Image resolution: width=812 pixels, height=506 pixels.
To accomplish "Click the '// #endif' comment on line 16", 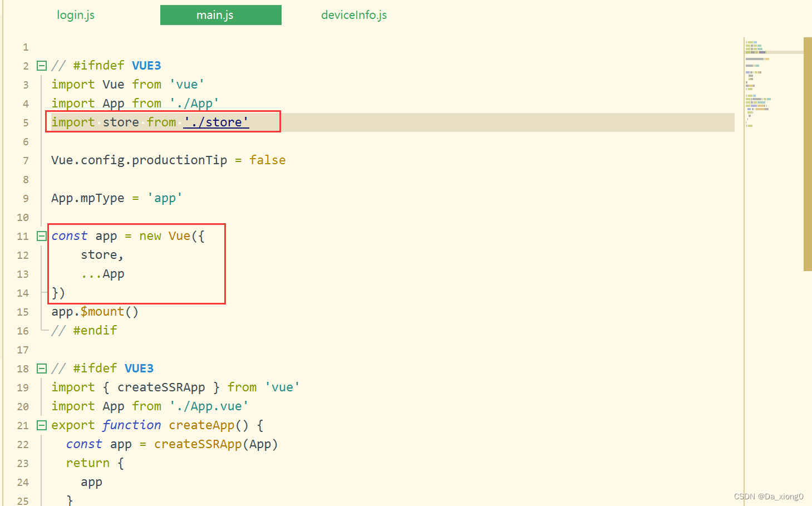I will coord(84,331).
